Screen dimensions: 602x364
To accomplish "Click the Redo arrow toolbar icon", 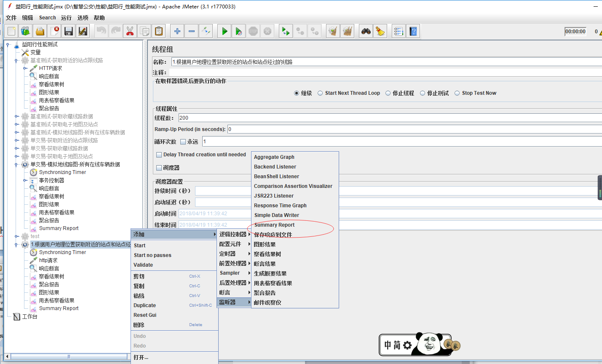I will [x=116, y=31].
